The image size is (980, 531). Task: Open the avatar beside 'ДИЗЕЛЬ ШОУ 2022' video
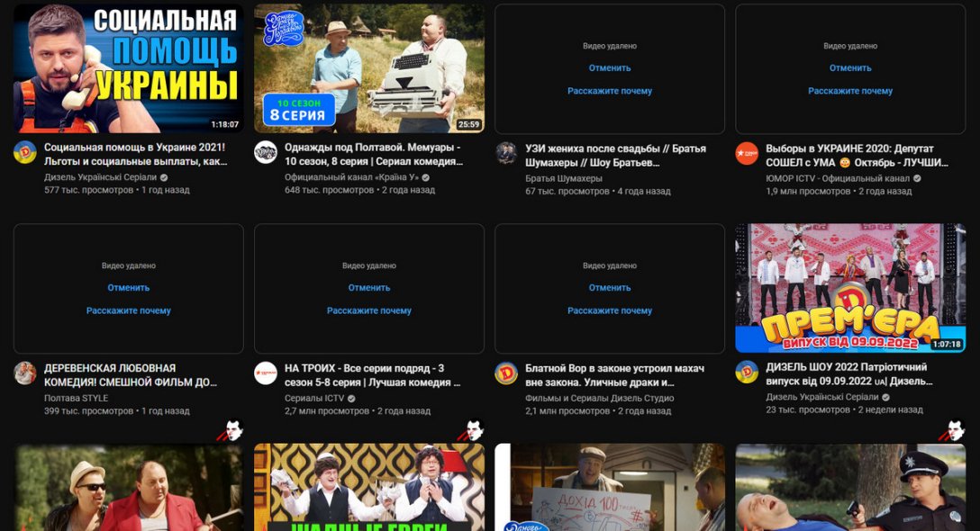(x=747, y=373)
